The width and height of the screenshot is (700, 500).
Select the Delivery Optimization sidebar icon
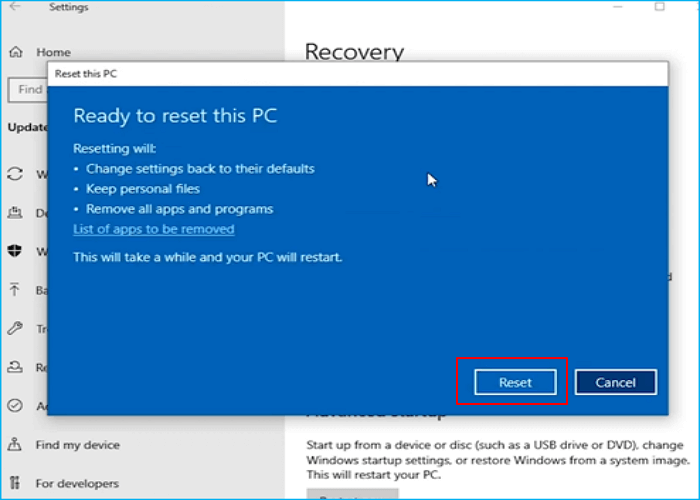pyautogui.click(x=16, y=213)
